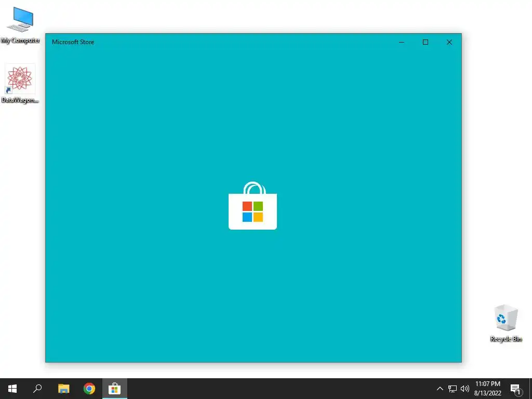Image resolution: width=532 pixels, height=399 pixels.
Task: Click the Show Desktop sliver on the taskbar
Action: coord(530,389)
